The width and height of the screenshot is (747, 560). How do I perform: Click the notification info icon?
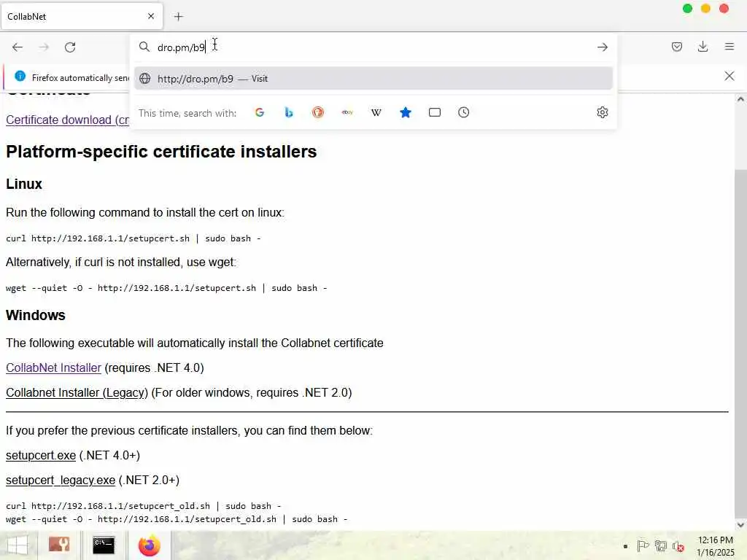[x=20, y=76]
